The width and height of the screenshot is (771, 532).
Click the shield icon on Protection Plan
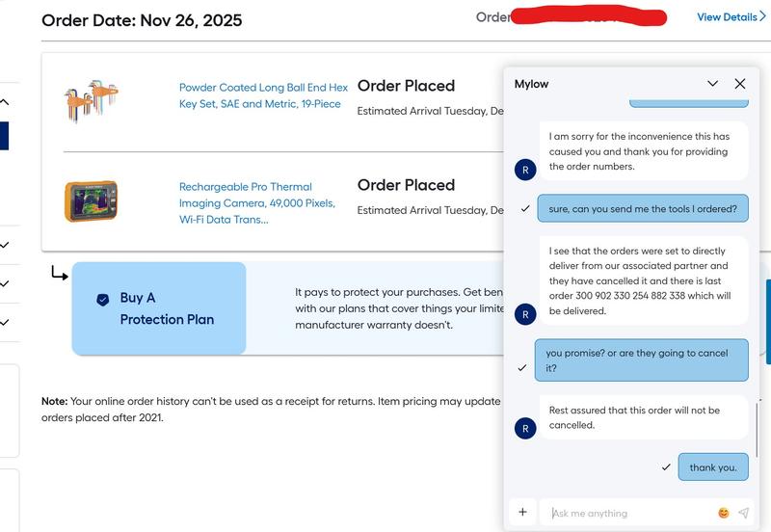click(103, 300)
